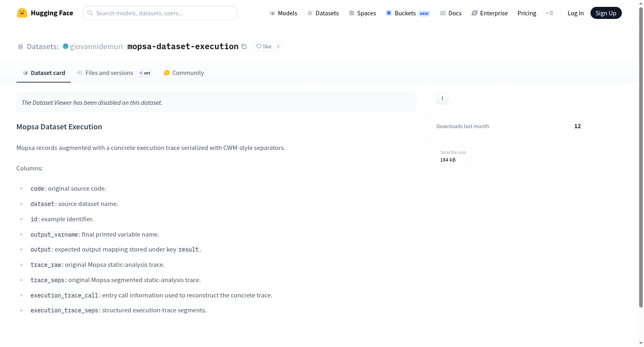Image resolution: width=644 pixels, height=347 pixels.
Task: Click the mopsa-dataset-execution title link
Action: coord(183,46)
